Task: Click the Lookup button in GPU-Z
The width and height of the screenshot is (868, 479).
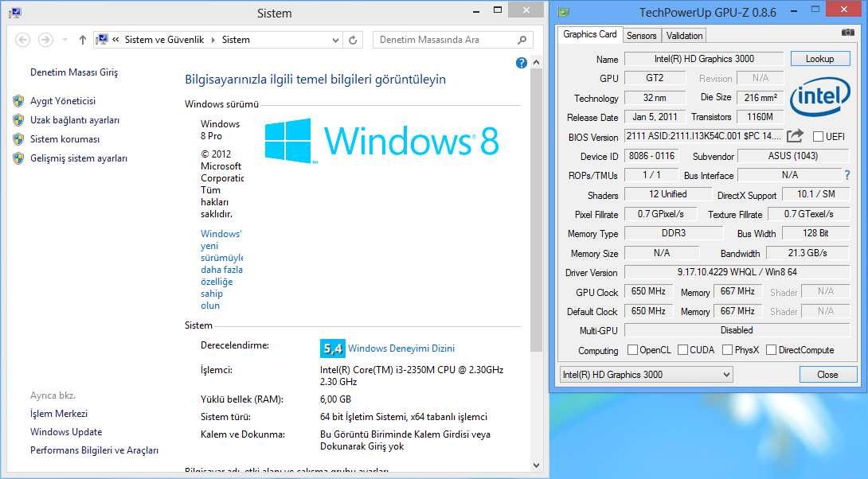Action: (x=820, y=59)
